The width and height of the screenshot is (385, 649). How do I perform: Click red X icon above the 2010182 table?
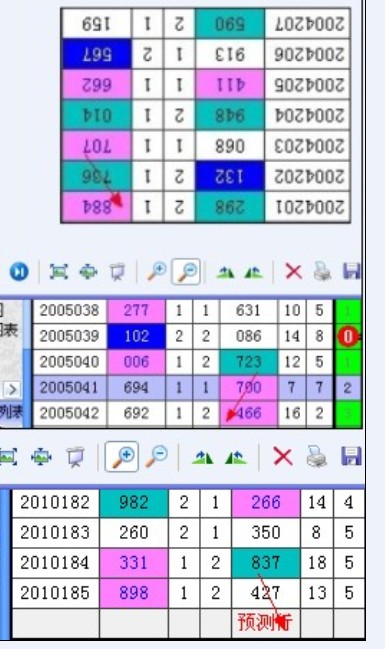coord(283,457)
